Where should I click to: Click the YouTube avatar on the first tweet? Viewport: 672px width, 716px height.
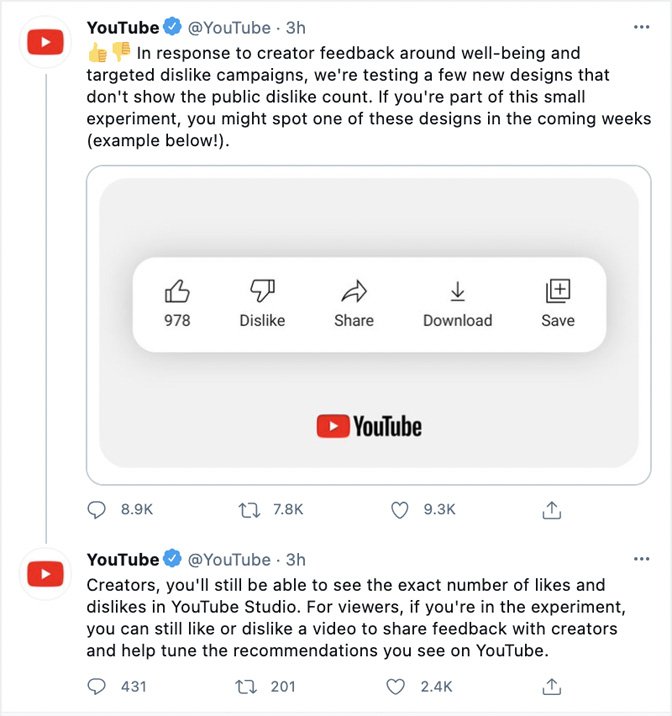pyautogui.click(x=46, y=42)
